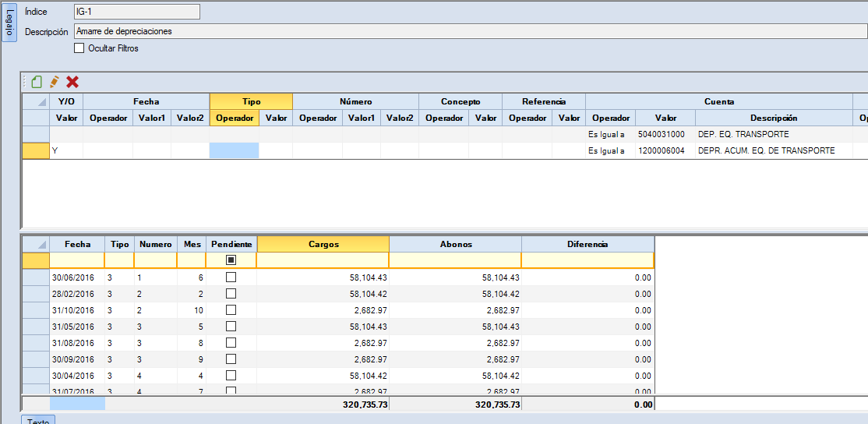868x424 pixels.
Task: Check Pendiente for the 31/10/2016 row
Action: pyautogui.click(x=231, y=310)
